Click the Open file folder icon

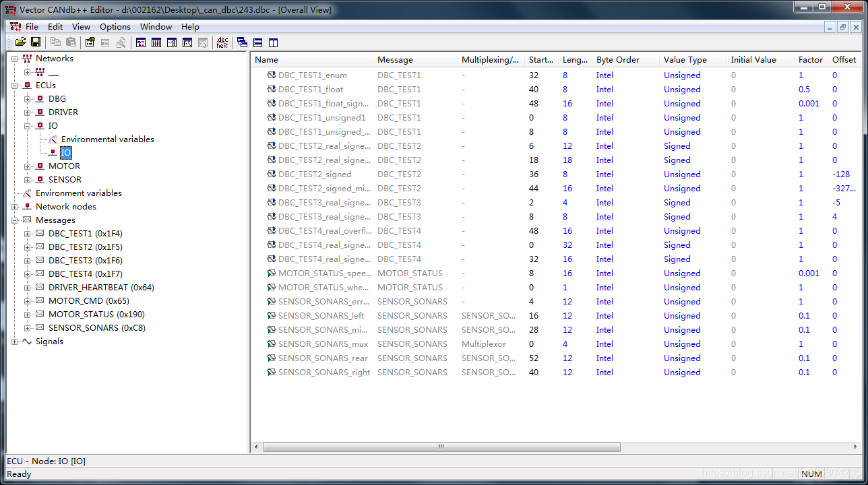pyautogui.click(x=20, y=42)
